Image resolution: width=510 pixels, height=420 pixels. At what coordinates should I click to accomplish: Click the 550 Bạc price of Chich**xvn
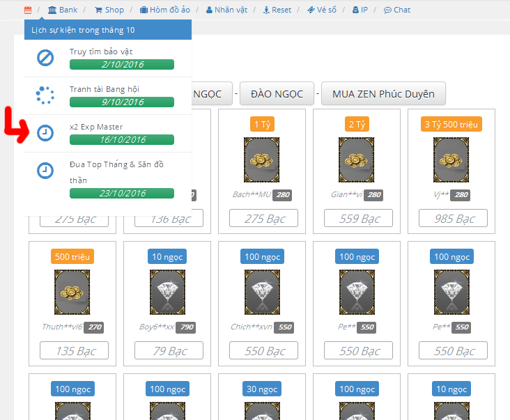tap(263, 350)
